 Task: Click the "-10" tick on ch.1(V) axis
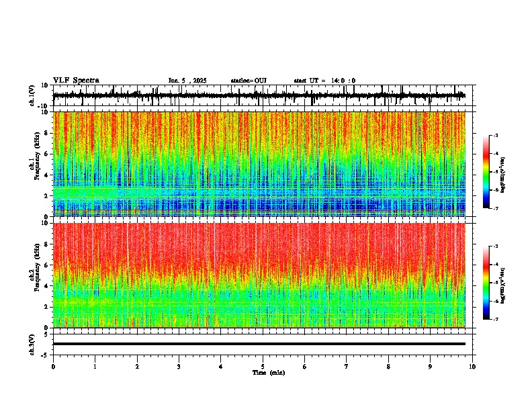[x=44, y=106]
